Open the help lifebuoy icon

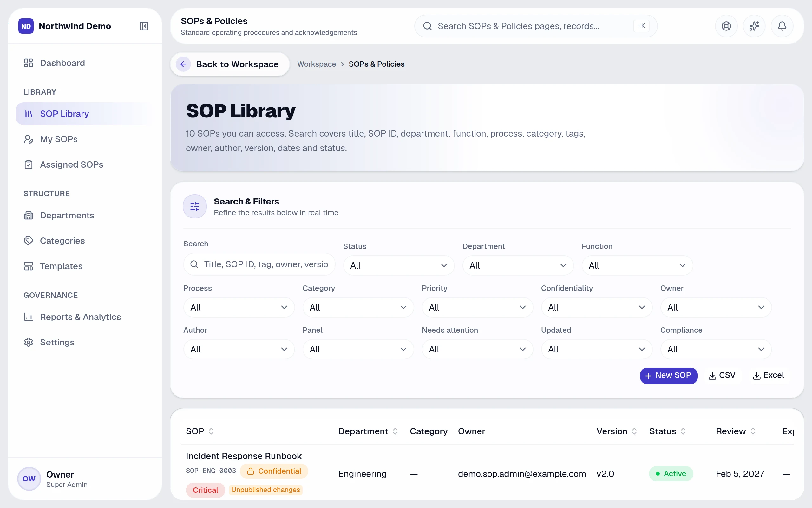(726, 26)
